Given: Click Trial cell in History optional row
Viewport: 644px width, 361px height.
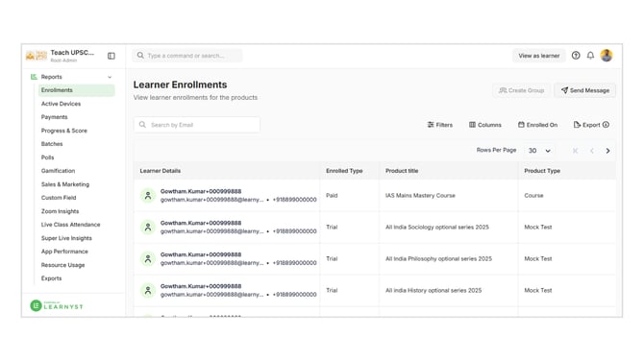Looking at the screenshot, I should coord(332,291).
